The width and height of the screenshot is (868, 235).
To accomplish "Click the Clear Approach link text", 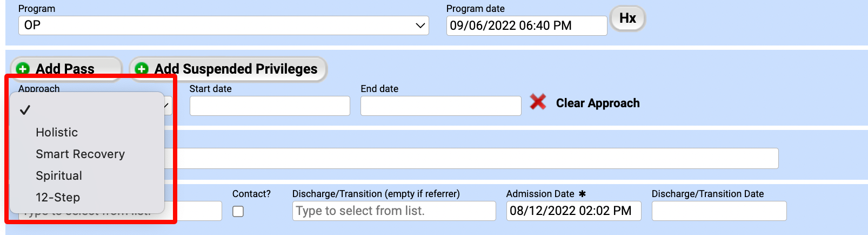I will [x=597, y=103].
